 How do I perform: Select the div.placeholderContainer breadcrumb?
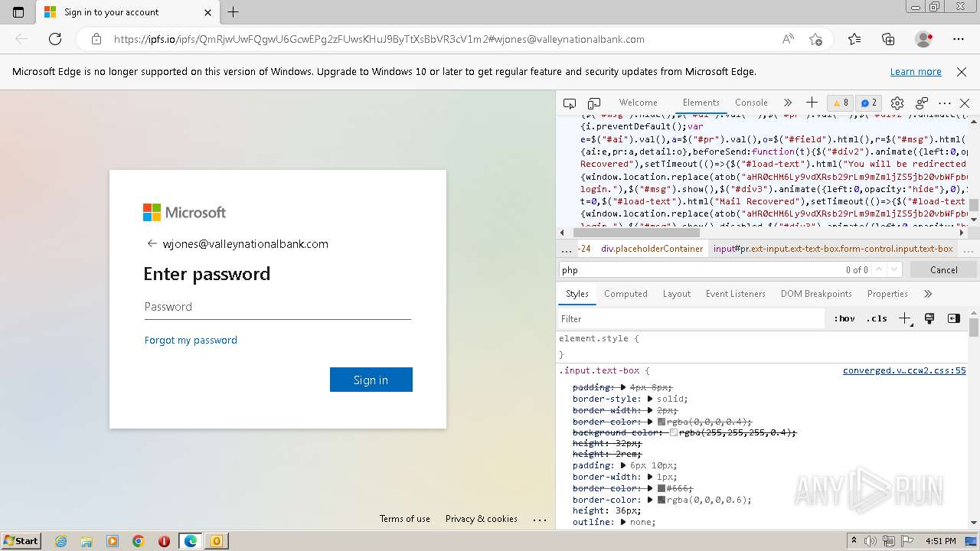click(x=652, y=249)
